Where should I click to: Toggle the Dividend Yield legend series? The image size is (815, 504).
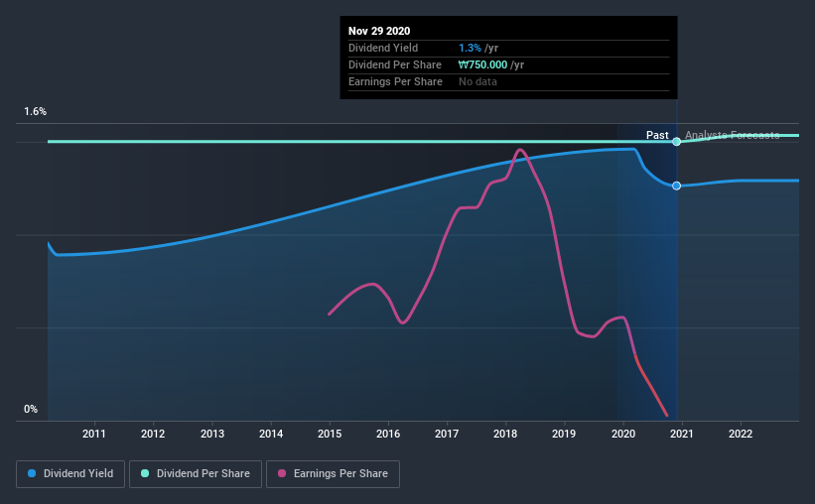tap(70, 474)
